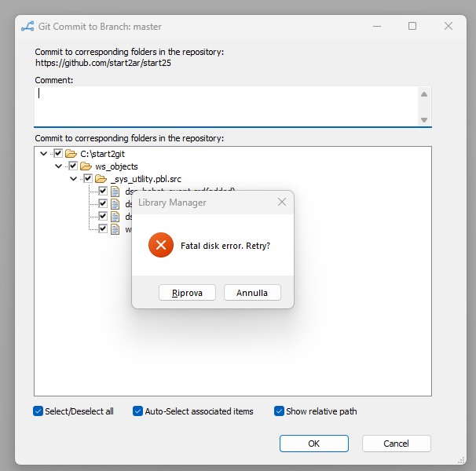Screen dimensions: 476x471
Task: Disable Auto-Select associated items
Action: click(x=138, y=411)
